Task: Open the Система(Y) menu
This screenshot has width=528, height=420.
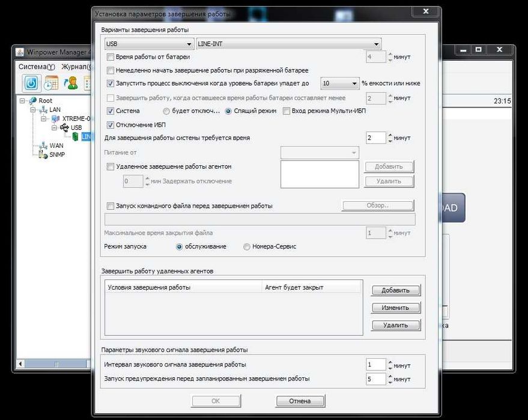Action: click(x=37, y=67)
